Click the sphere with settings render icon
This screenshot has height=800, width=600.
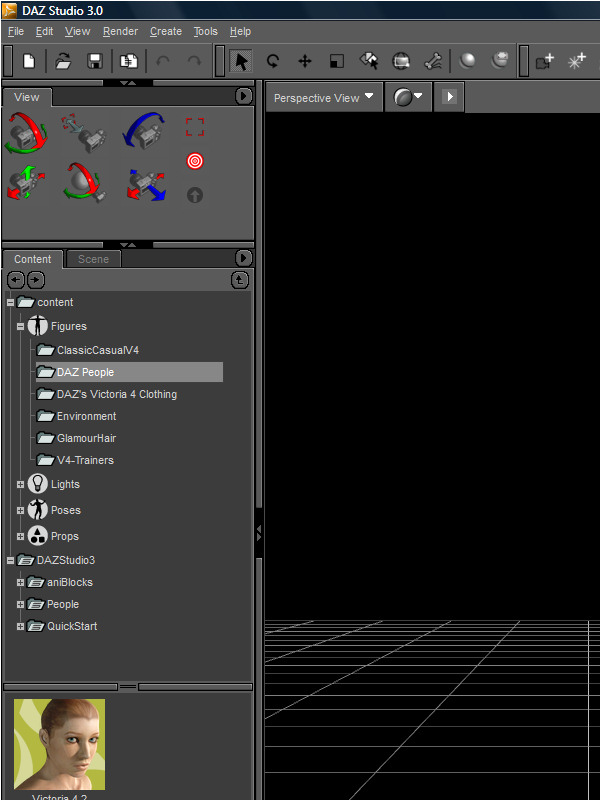point(499,61)
